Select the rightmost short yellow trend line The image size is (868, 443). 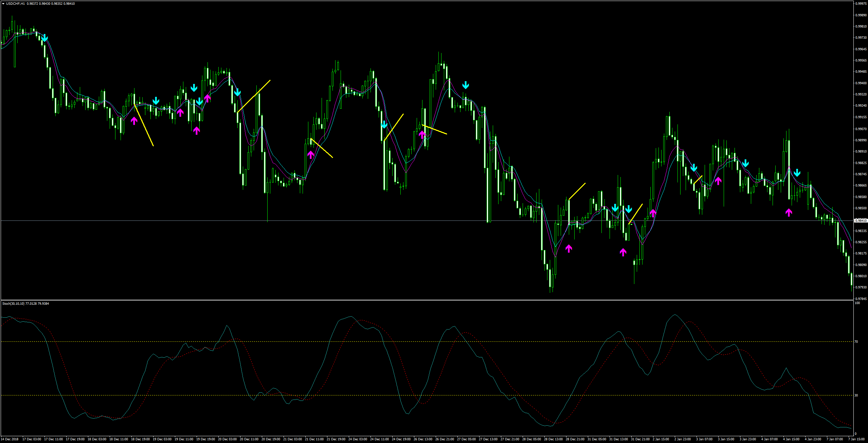pos(698,180)
